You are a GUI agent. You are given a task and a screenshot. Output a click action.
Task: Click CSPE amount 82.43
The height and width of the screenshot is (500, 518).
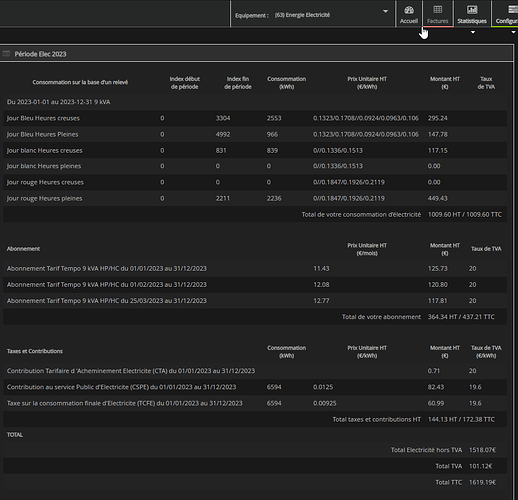click(x=436, y=387)
